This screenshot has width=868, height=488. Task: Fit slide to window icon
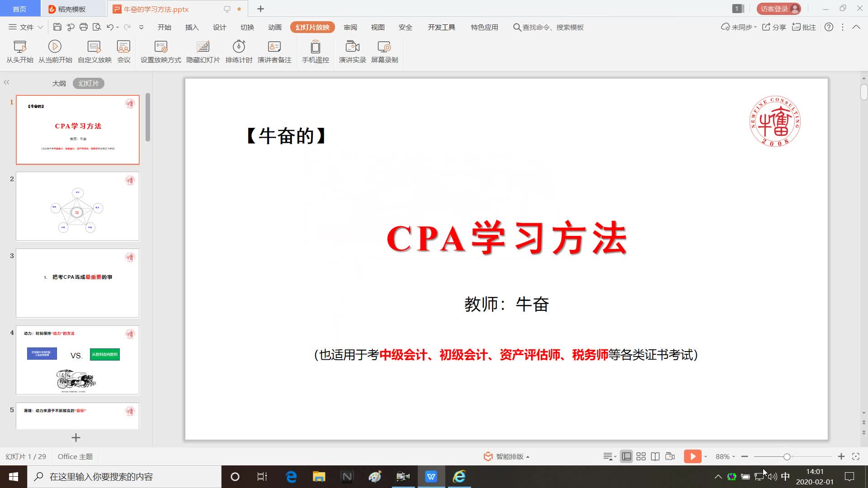pyautogui.click(x=856, y=456)
